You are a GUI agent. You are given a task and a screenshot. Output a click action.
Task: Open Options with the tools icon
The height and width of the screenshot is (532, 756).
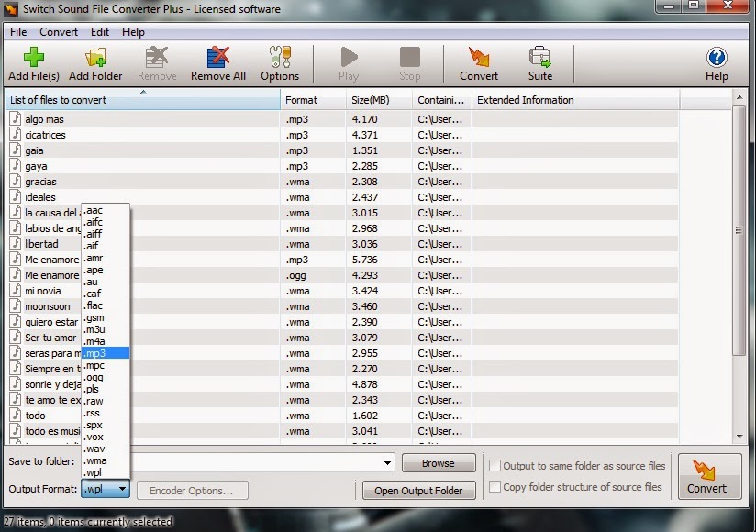pyautogui.click(x=280, y=58)
